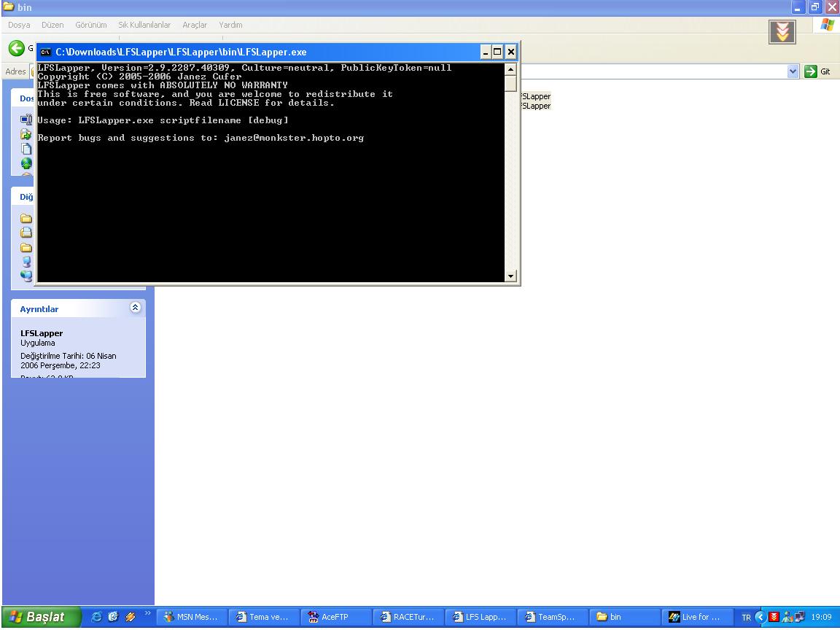840x630 pixels.
Task: Open the Shared Documents folder icon in sidebar
Action: click(26, 247)
